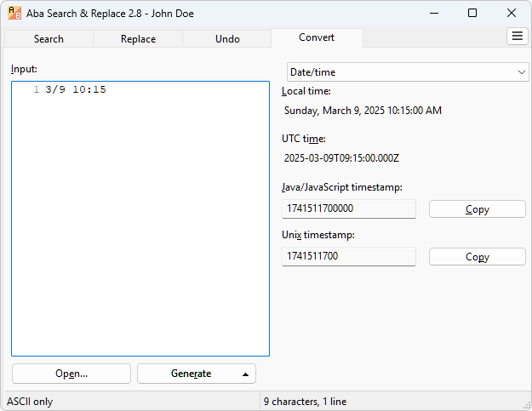Click line number 1 in the input gutter

[x=37, y=89]
